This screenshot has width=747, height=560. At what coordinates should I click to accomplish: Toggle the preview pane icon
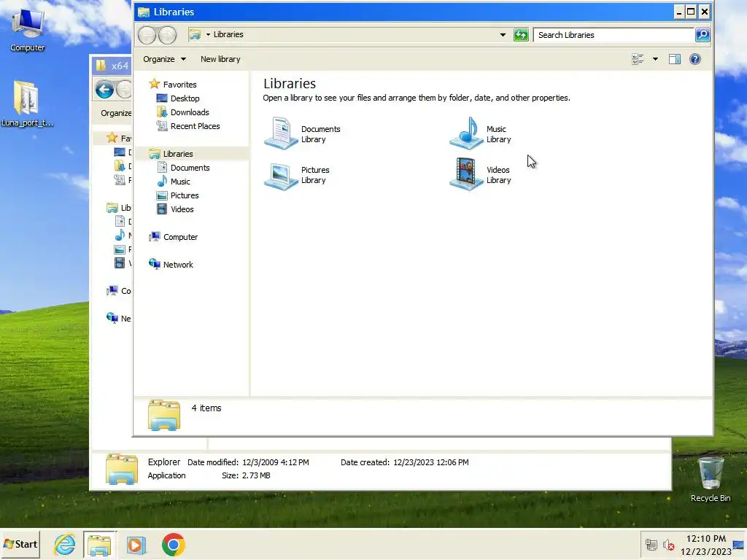tap(675, 59)
